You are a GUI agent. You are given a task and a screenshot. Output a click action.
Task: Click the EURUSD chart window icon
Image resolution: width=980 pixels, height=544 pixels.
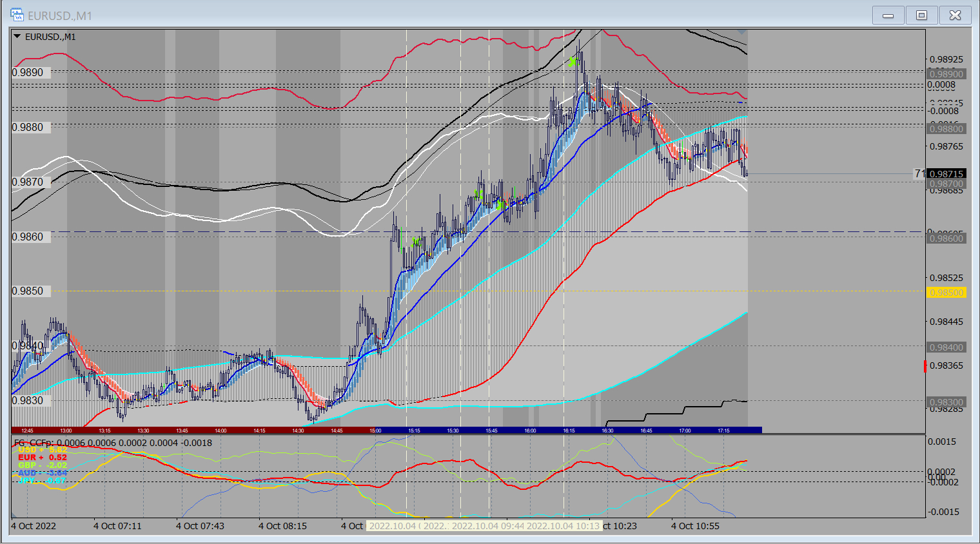[17, 15]
